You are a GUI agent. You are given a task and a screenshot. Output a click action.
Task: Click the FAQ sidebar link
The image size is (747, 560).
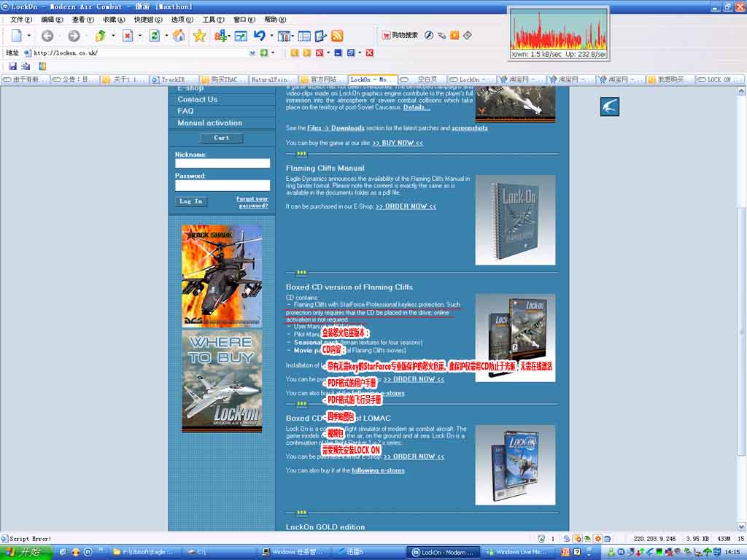pyautogui.click(x=185, y=111)
